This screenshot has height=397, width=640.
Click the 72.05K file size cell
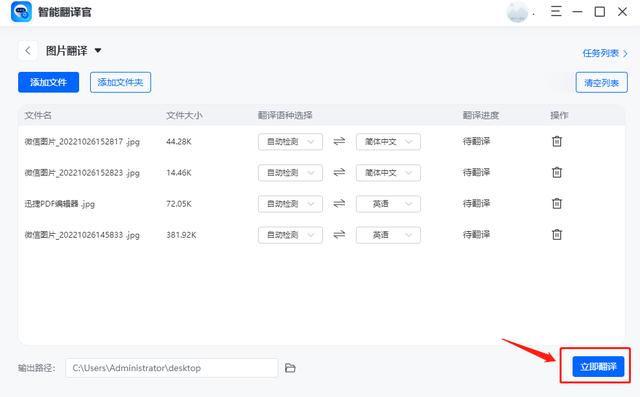179,204
